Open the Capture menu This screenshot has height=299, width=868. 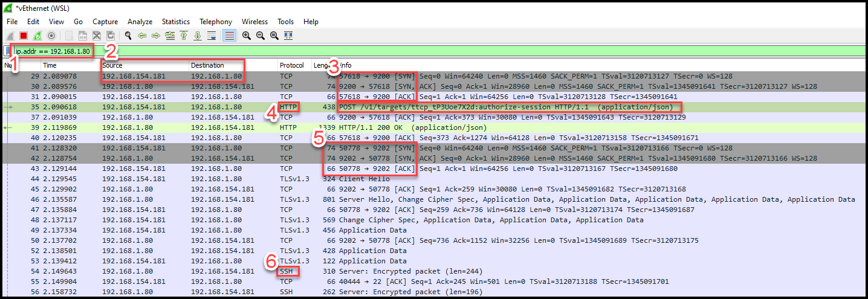pyautogui.click(x=105, y=22)
